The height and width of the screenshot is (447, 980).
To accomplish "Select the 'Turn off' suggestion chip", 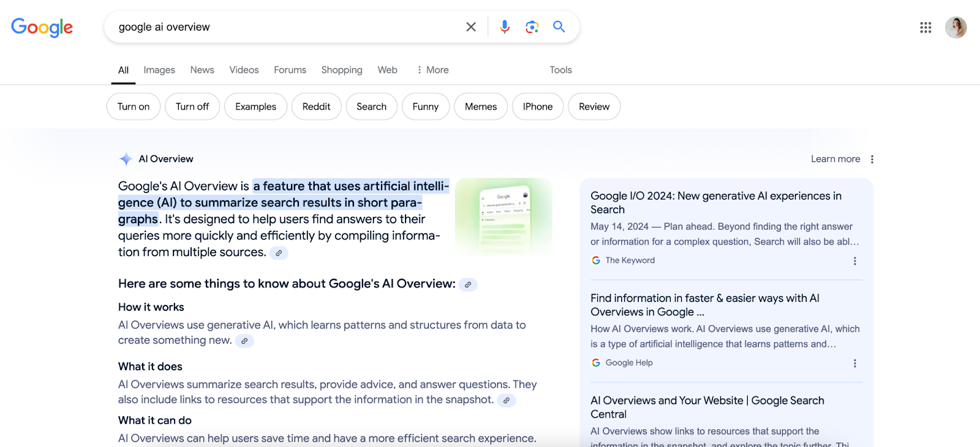I will pyautogui.click(x=192, y=107).
